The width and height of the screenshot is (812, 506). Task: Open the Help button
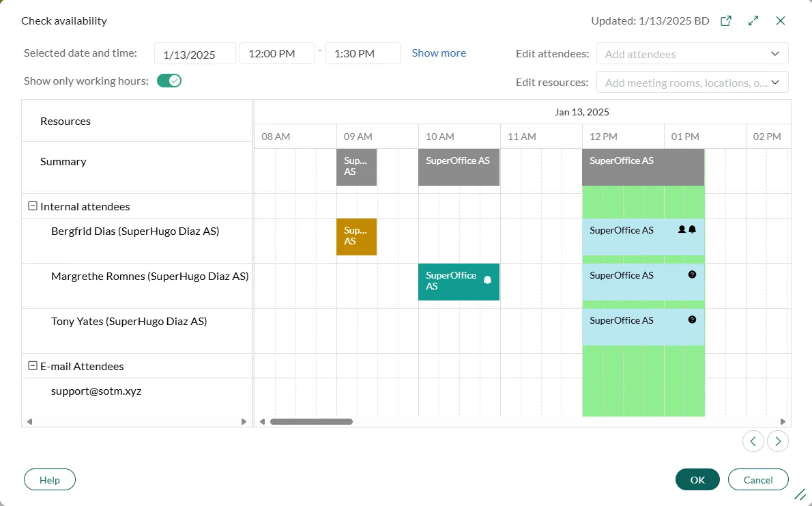(x=50, y=480)
